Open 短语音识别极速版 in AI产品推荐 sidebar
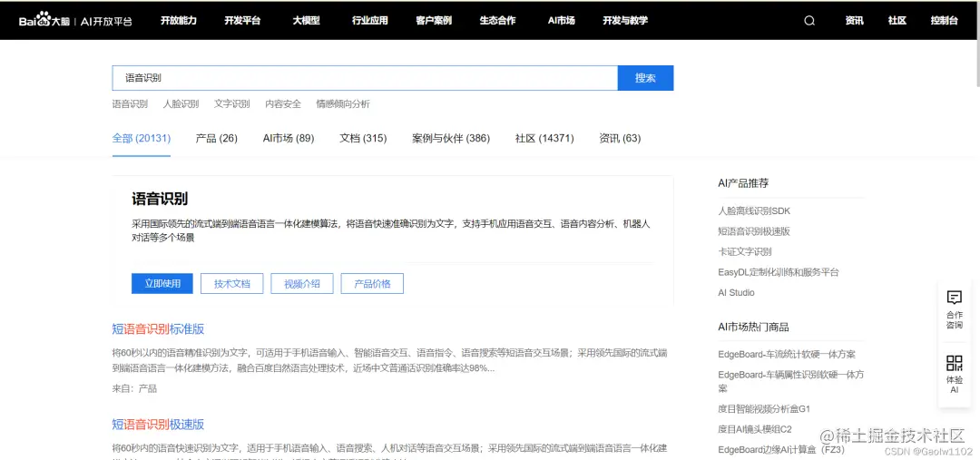Viewport: 980px width, 460px height. (754, 231)
